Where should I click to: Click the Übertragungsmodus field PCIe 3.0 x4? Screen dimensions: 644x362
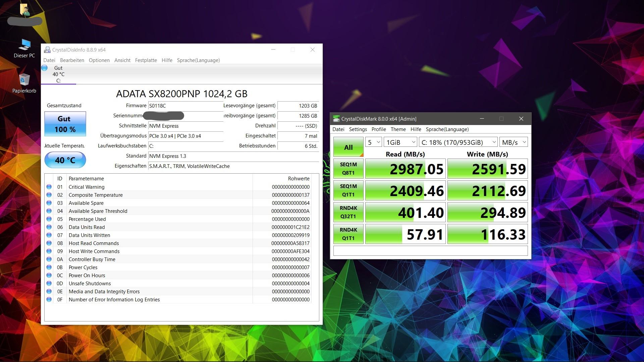185,136
